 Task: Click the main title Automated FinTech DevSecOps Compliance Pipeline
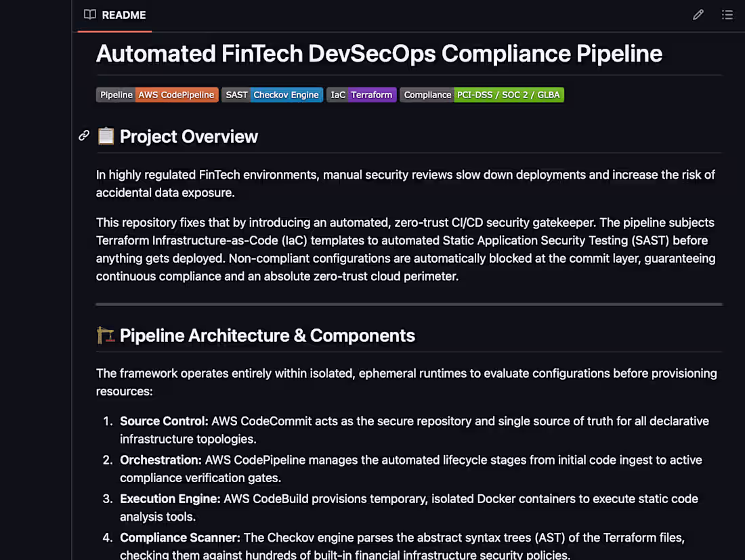[x=379, y=53]
